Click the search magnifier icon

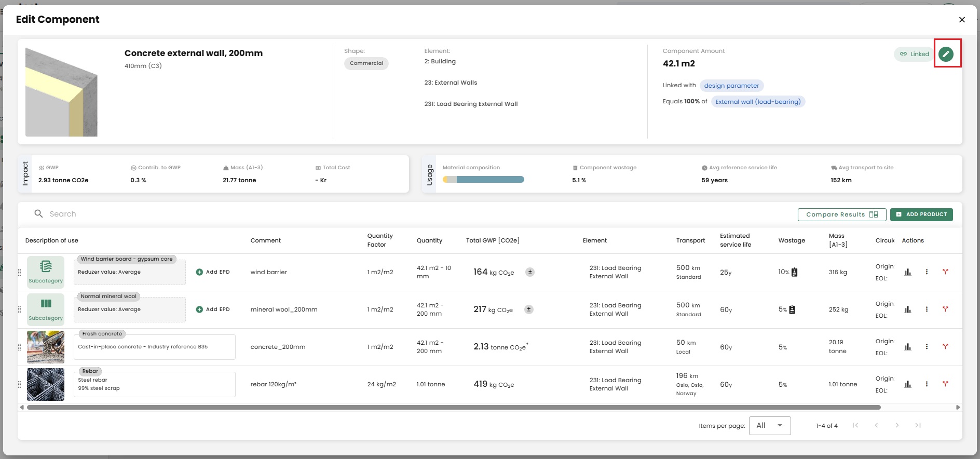(38, 214)
